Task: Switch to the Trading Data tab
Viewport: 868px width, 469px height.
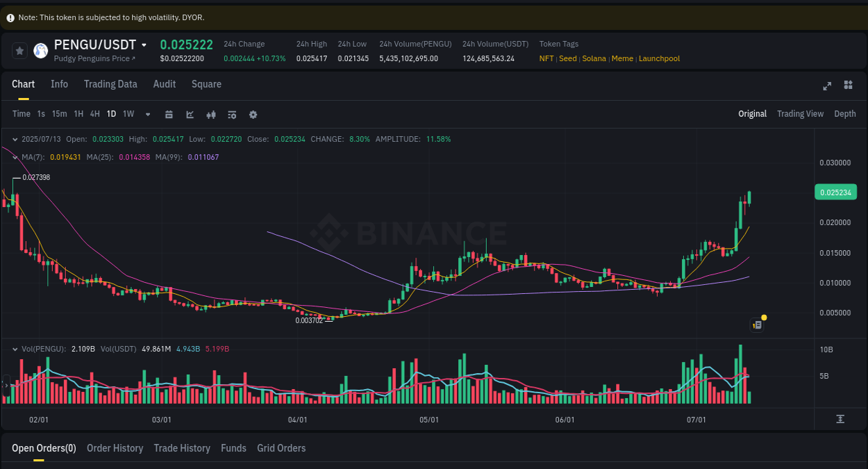Action: (x=110, y=84)
